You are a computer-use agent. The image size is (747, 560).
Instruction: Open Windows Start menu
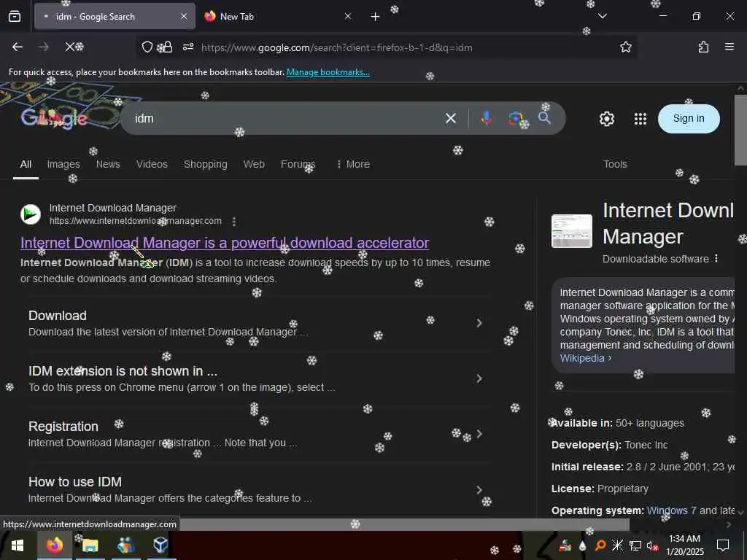point(18,545)
